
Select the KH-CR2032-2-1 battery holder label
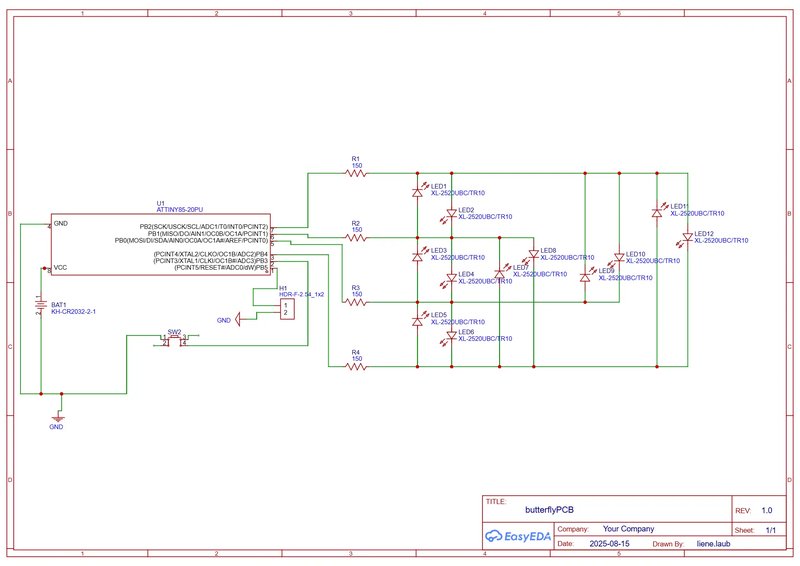[73, 311]
